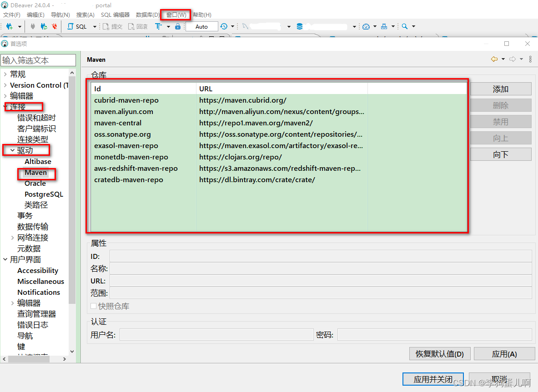The width and height of the screenshot is (538, 392).
Task: Open the new connection dropdown arrow
Action: (x=20, y=26)
